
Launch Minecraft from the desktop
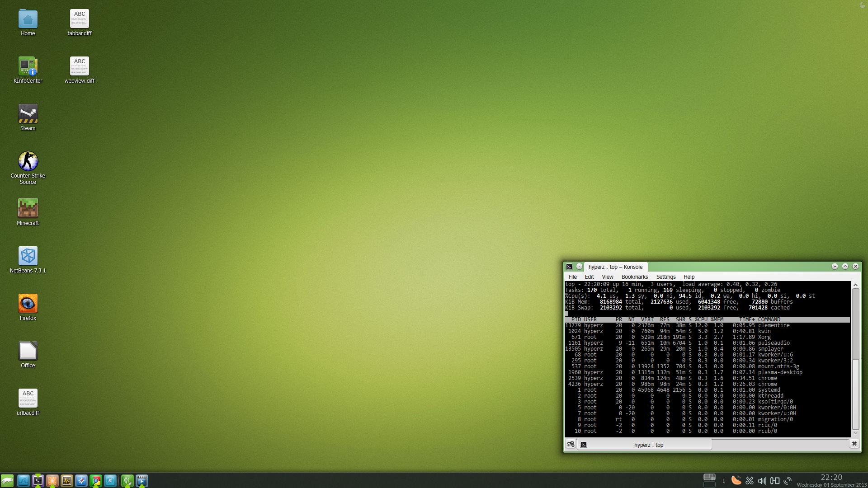[x=28, y=208]
